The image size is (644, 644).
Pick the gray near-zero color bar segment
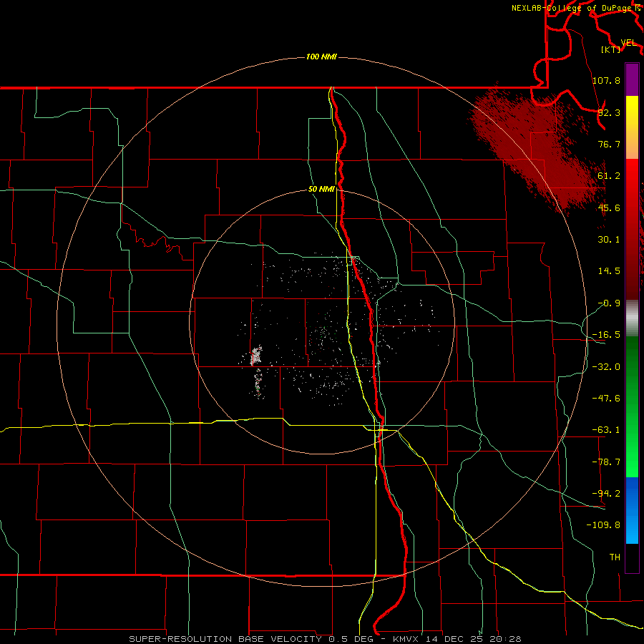(x=632, y=318)
